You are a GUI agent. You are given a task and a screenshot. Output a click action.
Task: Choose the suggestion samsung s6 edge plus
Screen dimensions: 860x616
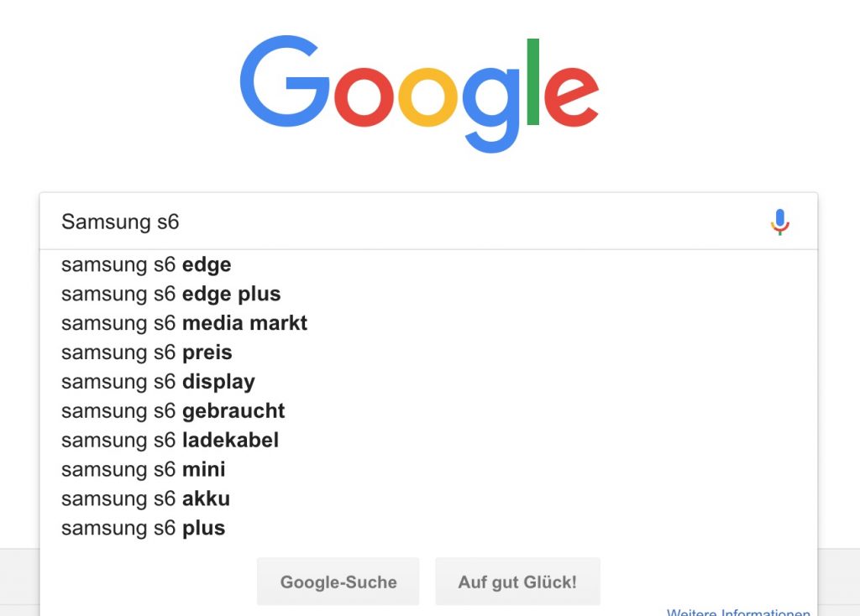[171, 295]
